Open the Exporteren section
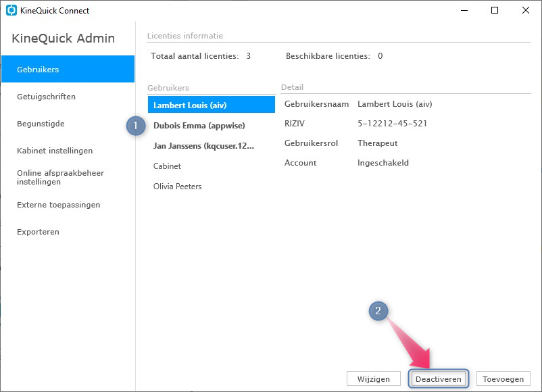This screenshot has height=392, width=542. point(38,232)
